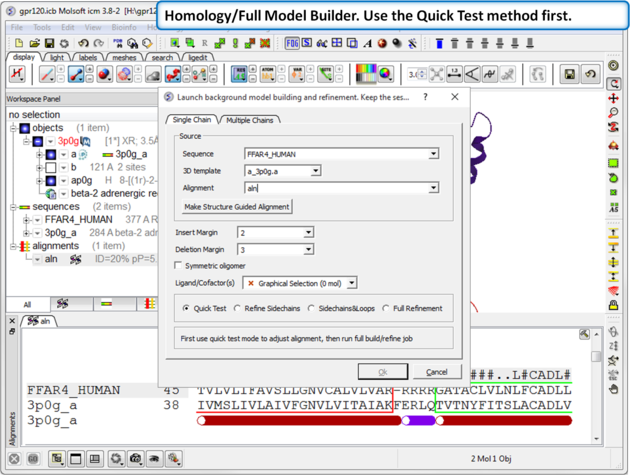This screenshot has width=630, height=475.
Task: Toggle the FOG rendering icon
Action: pyautogui.click(x=293, y=44)
